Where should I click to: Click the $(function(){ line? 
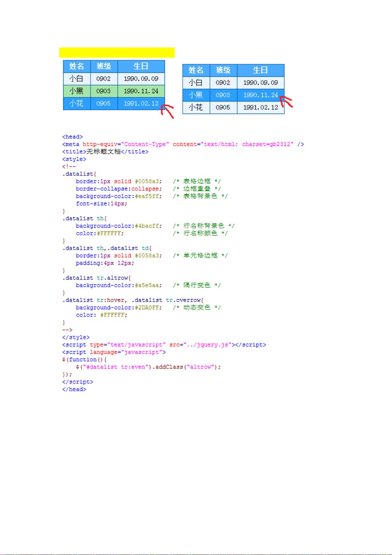(x=84, y=359)
